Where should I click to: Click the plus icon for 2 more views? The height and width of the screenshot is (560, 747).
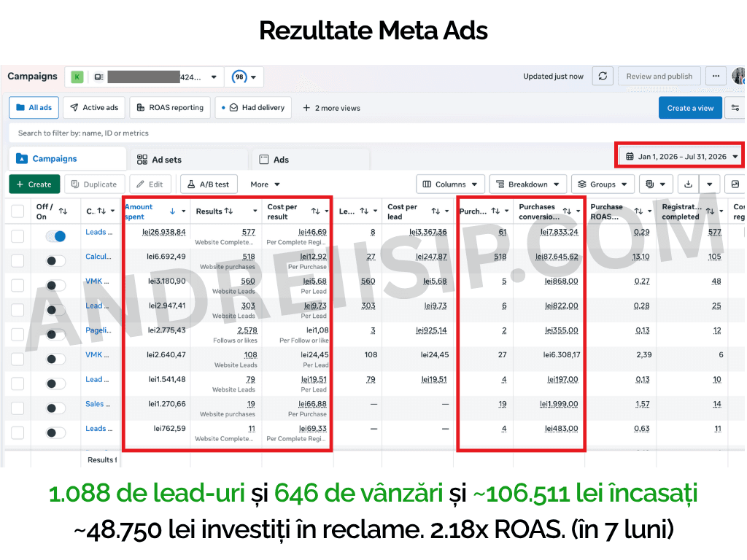point(306,108)
